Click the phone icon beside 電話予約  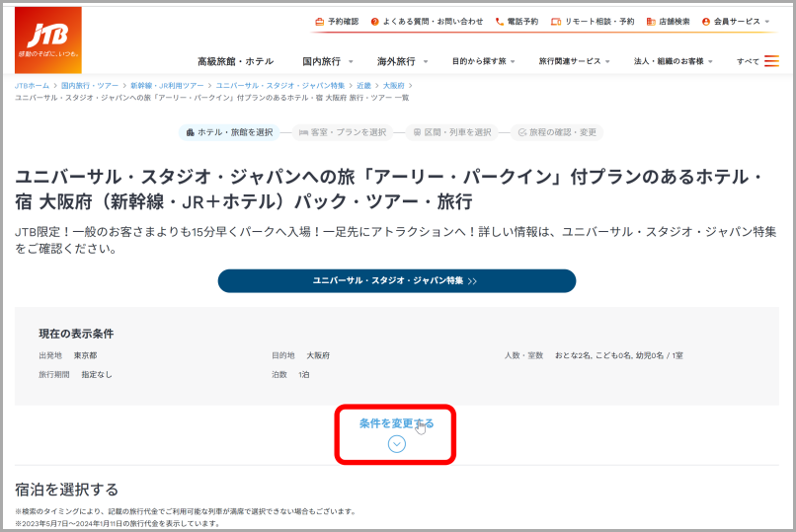click(500, 22)
